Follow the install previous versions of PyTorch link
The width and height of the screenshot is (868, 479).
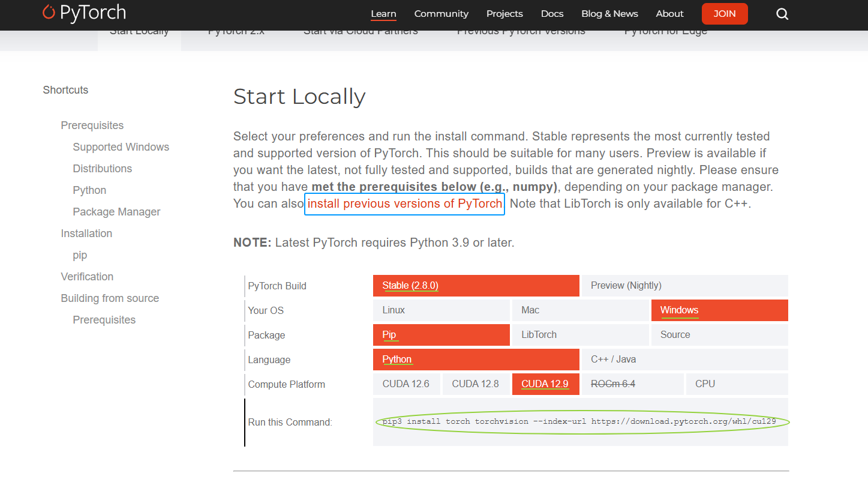(x=405, y=203)
